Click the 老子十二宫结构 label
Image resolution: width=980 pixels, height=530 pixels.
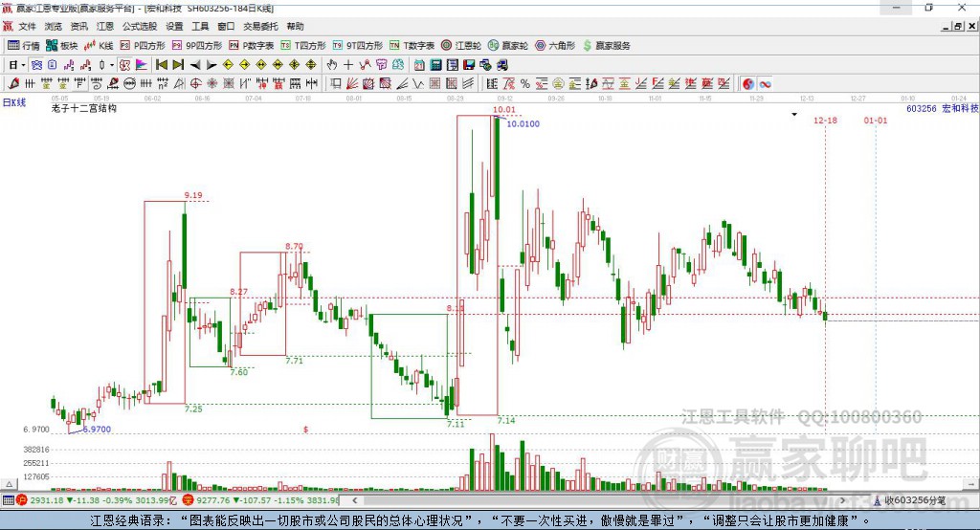coord(84,108)
